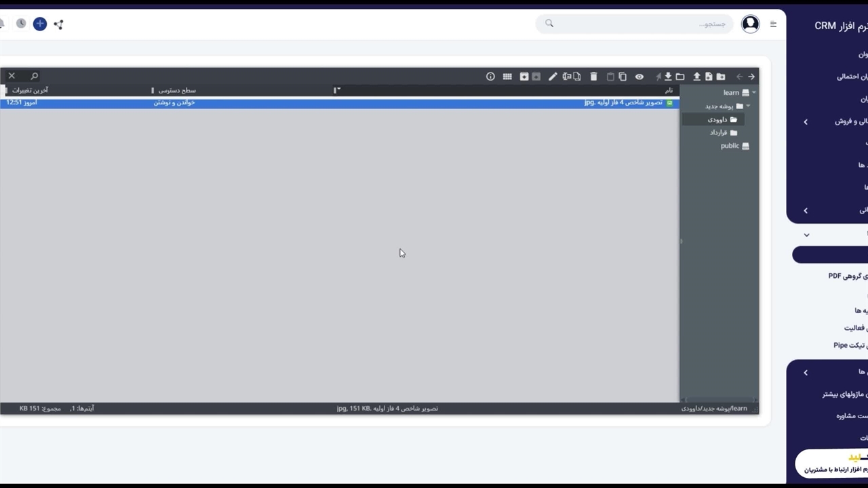Select the public volume in tree
868x488 pixels.
click(x=730, y=146)
